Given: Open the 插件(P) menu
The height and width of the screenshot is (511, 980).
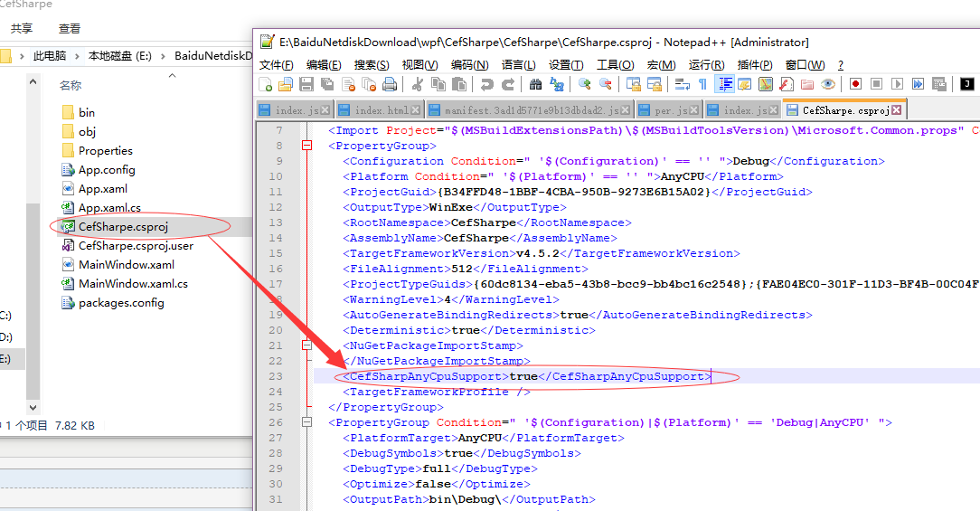Looking at the screenshot, I should pyautogui.click(x=754, y=65).
